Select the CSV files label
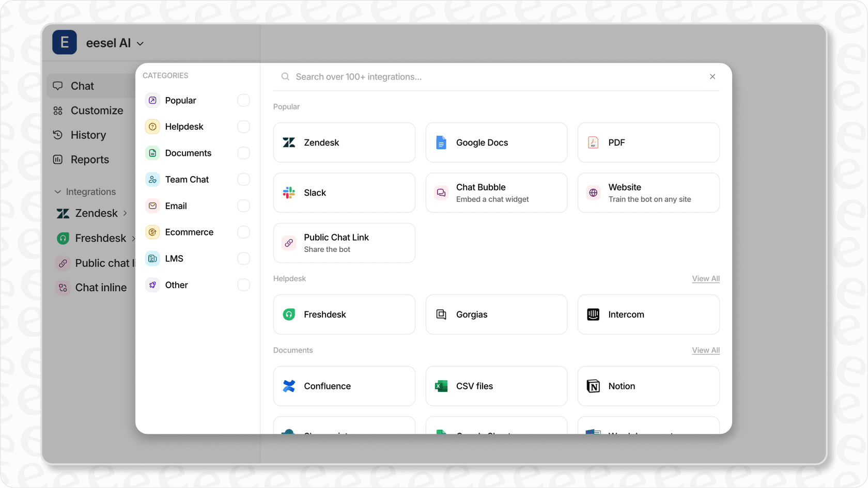Viewport: 868px width, 488px height. coord(474,386)
